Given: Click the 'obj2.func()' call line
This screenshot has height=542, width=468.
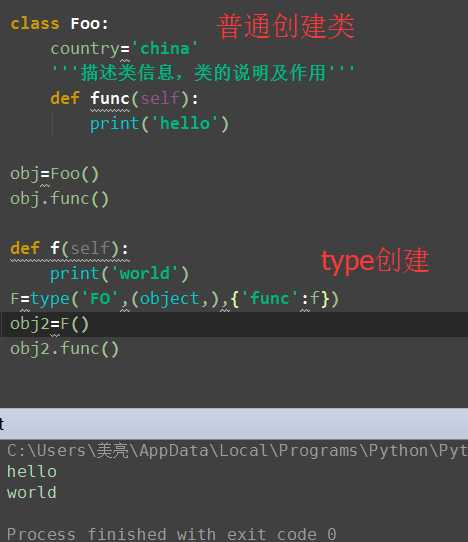Looking at the screenshot, I should (x=64, y=349).
